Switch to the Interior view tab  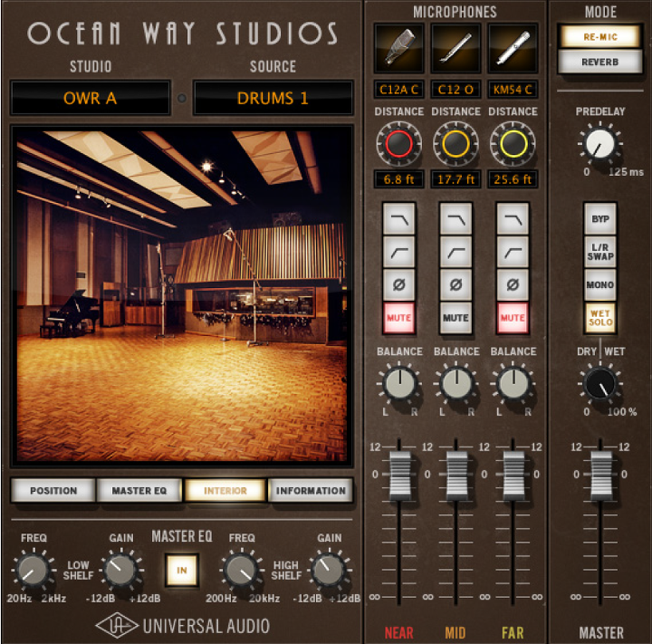pos(225,491)
